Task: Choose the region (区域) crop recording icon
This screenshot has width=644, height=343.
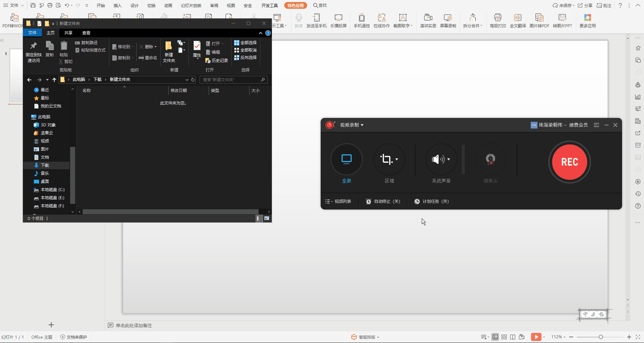Action: [x=386, y=159]
